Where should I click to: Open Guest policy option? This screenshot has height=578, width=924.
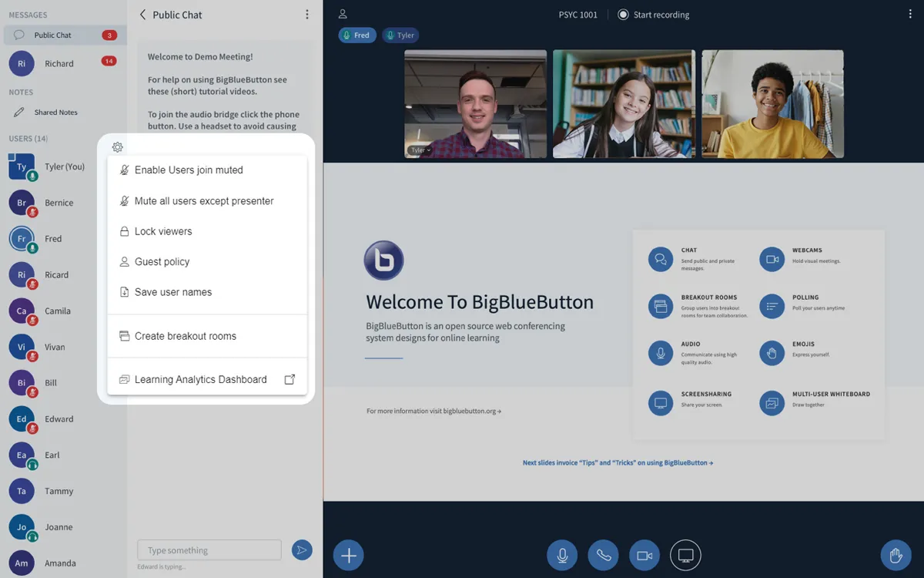pyautogui.click(x=207, y=262)
